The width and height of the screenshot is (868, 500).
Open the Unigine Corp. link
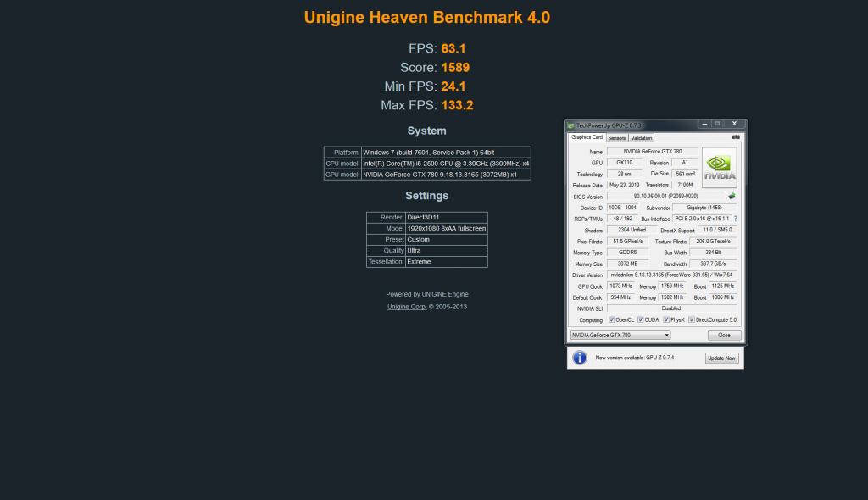pos(407,306)
